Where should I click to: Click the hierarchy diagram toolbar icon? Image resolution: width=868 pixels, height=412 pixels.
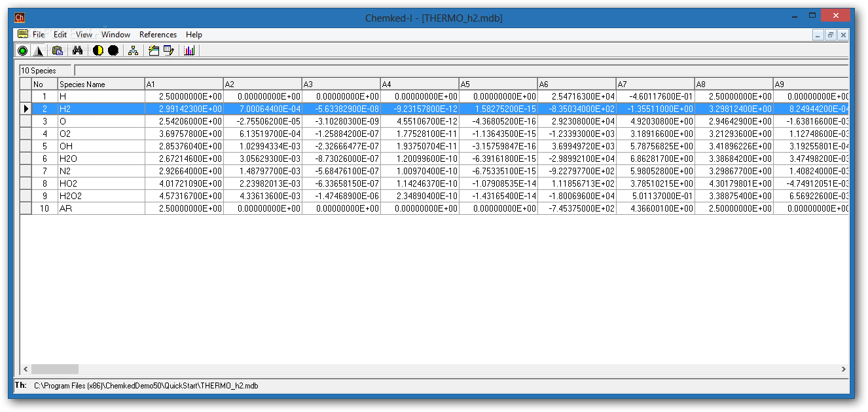click(134, 50)
